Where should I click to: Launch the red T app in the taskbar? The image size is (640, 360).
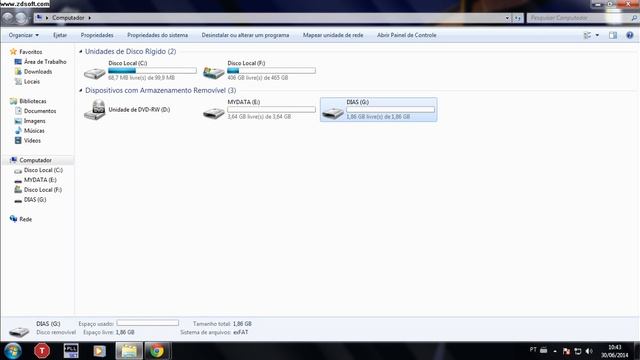click(42, 351)
